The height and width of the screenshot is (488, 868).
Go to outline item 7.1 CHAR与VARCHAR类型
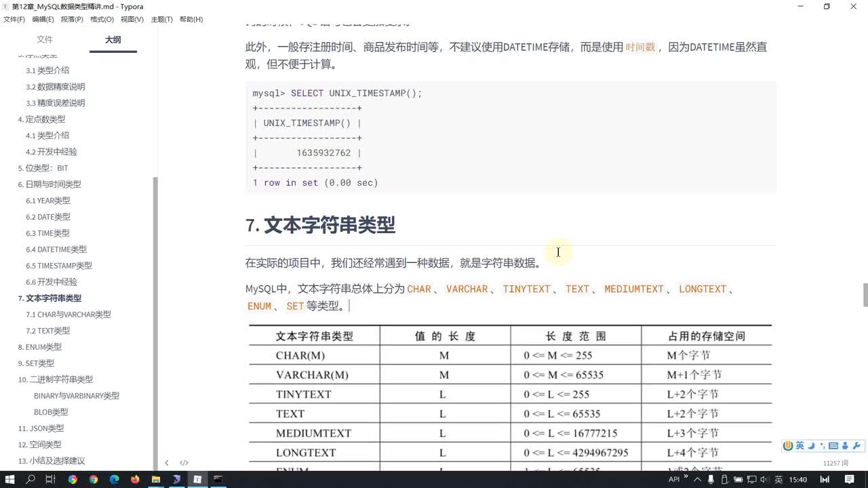point(68,314)
